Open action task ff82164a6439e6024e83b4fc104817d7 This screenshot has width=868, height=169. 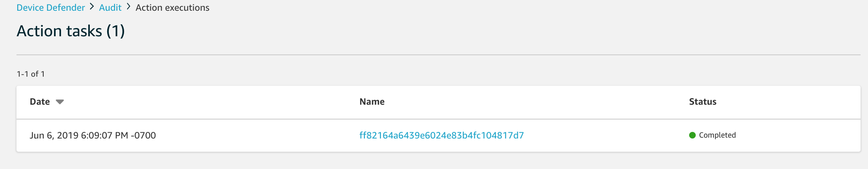point(441,135)
